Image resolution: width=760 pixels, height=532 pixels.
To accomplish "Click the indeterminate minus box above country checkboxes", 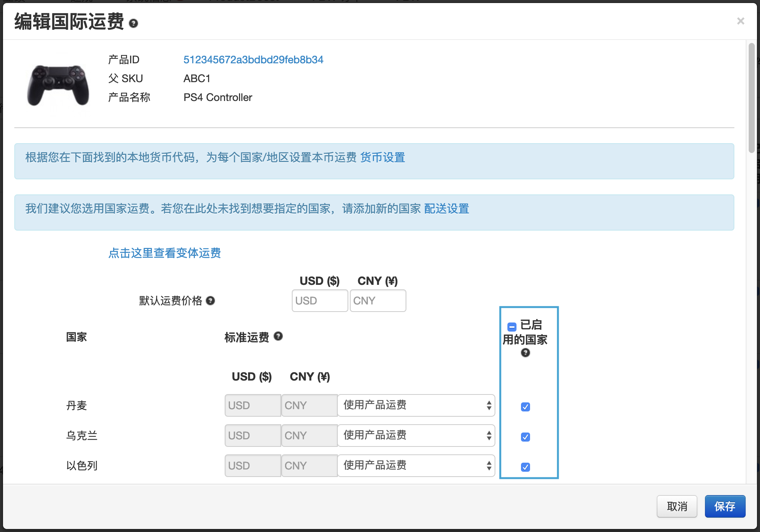I will (511, 326).
